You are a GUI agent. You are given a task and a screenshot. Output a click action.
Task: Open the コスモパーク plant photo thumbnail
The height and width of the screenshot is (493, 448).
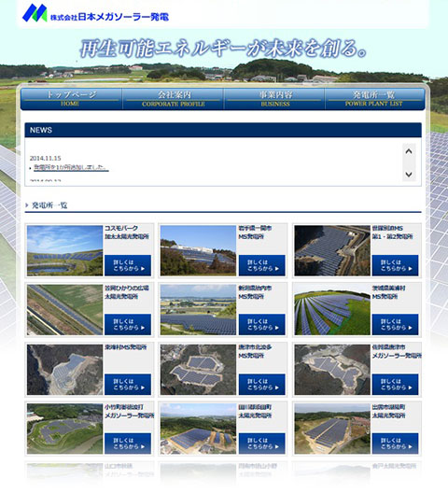tap(64, 250)
